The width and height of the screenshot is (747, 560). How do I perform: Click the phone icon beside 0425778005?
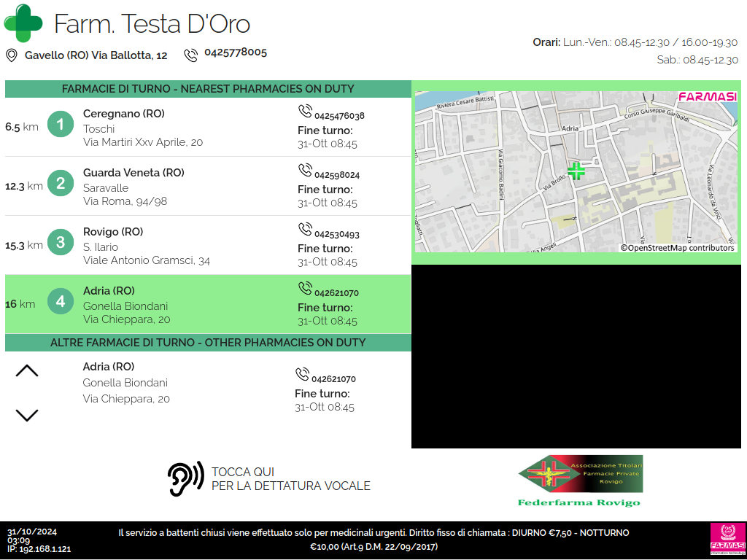191,55
